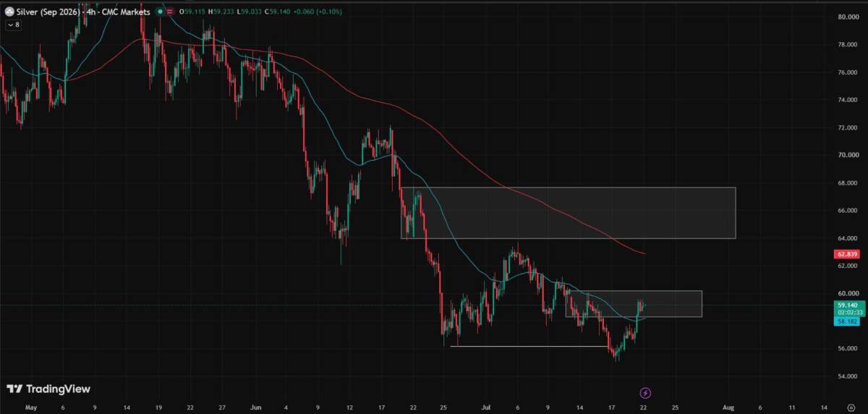Click the 66.000 price axis label
The width and height of the screenshot is (868, 414).
848,210
